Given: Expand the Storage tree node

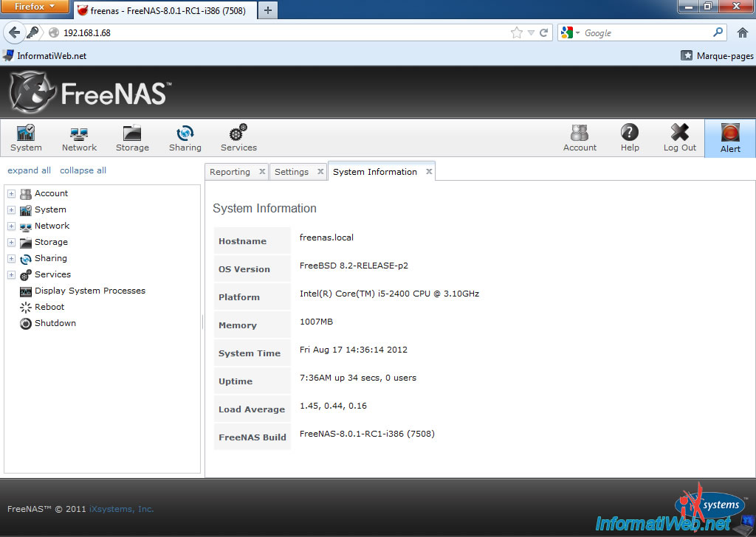Looking at the screenshot, I should 12,242.
